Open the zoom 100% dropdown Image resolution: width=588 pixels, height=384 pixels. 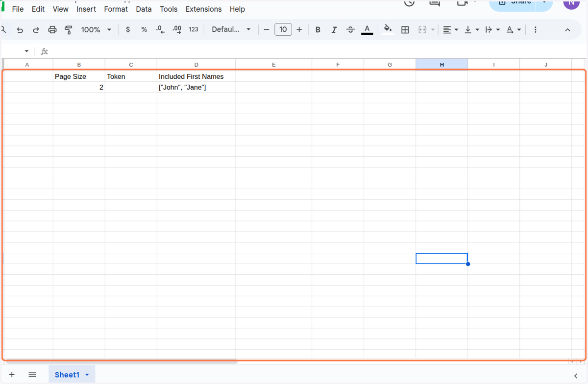tap(96, 30)
